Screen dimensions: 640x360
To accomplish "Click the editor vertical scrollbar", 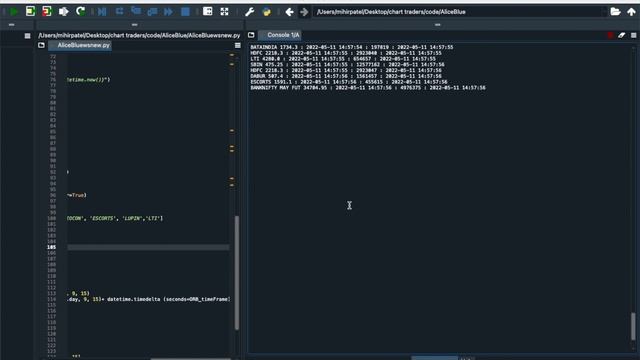I will pos(237,273).
